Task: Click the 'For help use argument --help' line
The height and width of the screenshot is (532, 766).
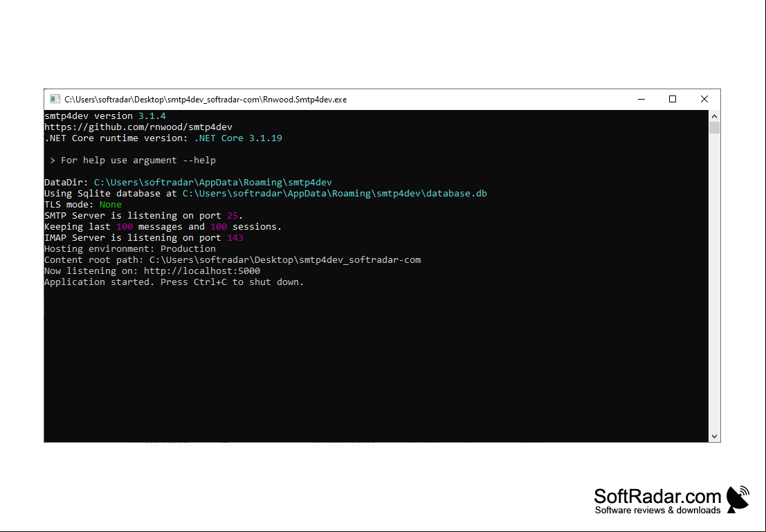Action: [133, 160]
